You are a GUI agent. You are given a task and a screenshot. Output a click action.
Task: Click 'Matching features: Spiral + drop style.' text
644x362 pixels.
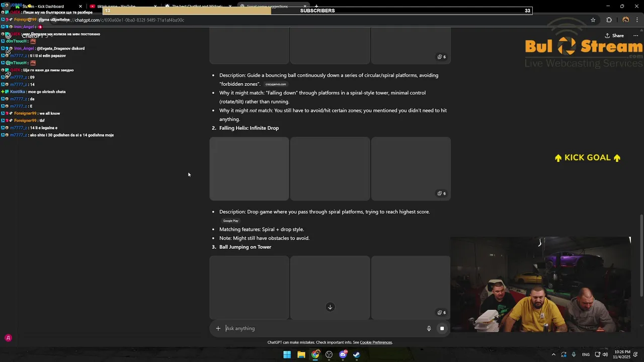[x=262, y=229]
